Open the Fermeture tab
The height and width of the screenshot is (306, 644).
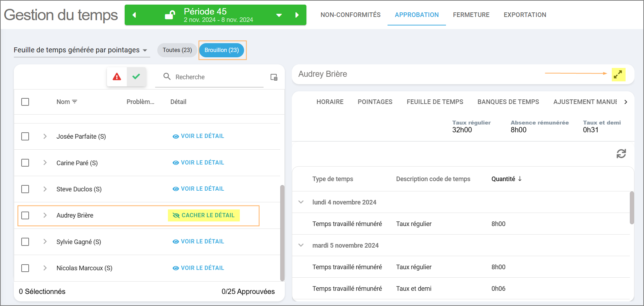click(471, 15)
